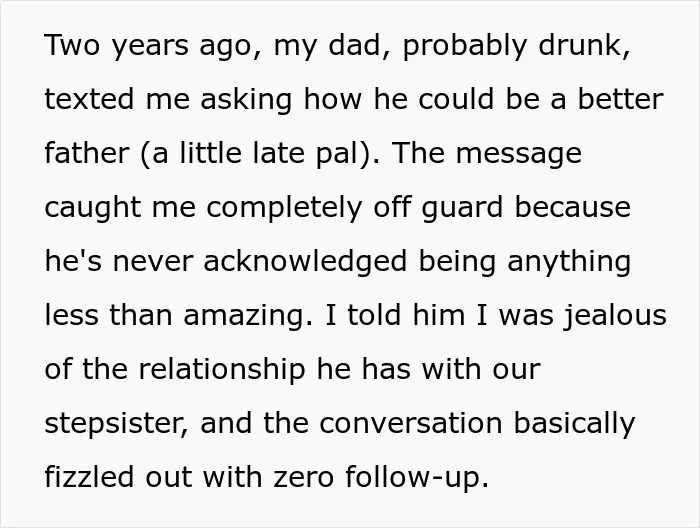
Task: Click the parenthetical "a little late pal"
Action: point(255,153)
